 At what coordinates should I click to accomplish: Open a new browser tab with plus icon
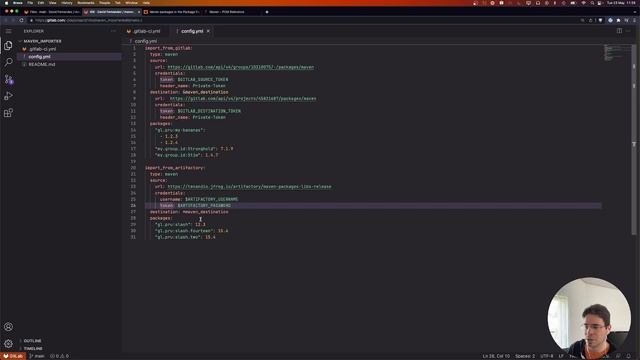point(267,12)
